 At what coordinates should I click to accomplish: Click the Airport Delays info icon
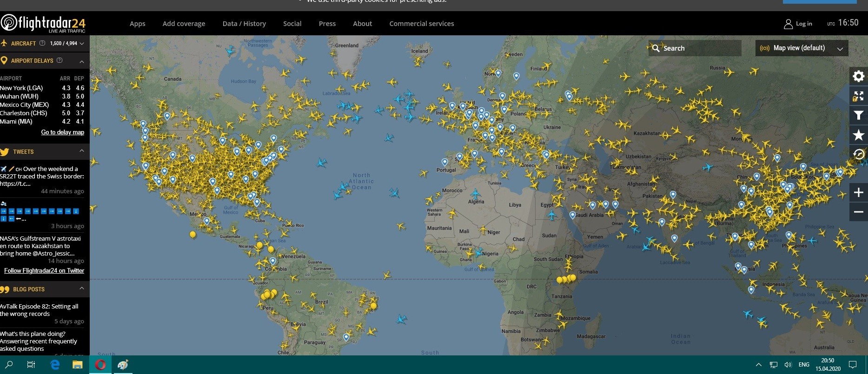click(x=60, y=60)
